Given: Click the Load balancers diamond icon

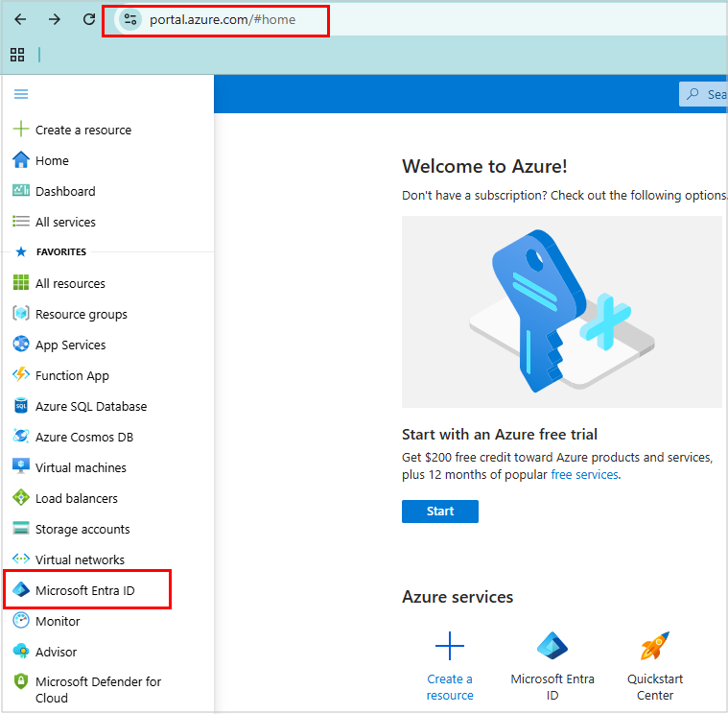Looking at the screenshot, I should 21,497.
